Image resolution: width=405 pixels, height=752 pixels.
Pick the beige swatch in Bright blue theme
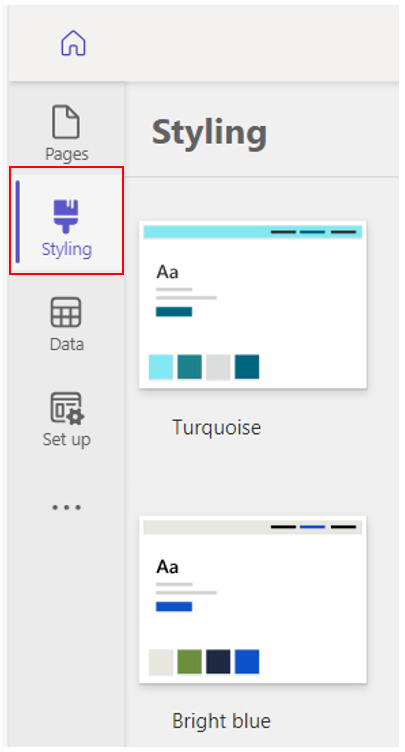click(x=161, y=662)
